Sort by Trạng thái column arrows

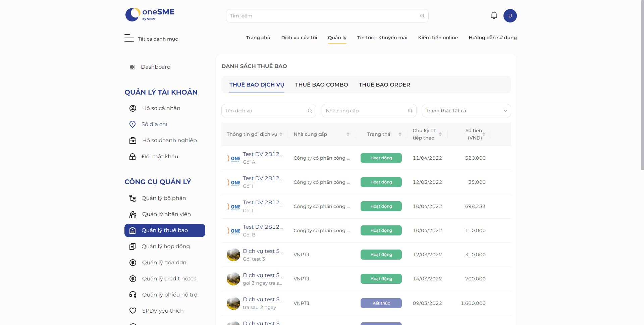pyautogui.click(x=400, y=134)
